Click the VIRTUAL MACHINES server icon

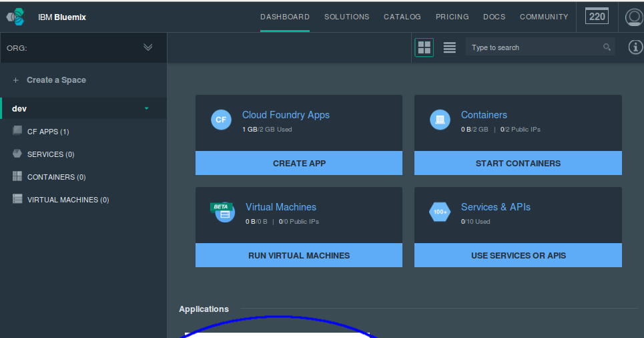click(x=17, y=198)
